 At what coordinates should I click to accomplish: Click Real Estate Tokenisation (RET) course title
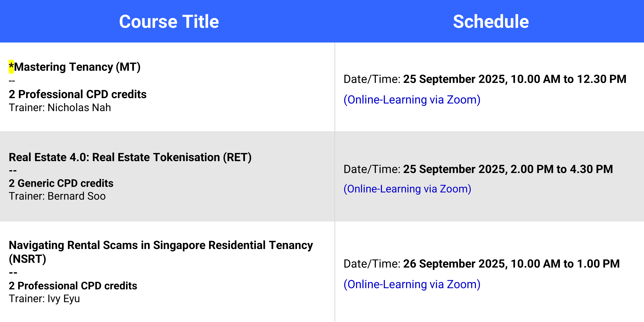point(130,157)
